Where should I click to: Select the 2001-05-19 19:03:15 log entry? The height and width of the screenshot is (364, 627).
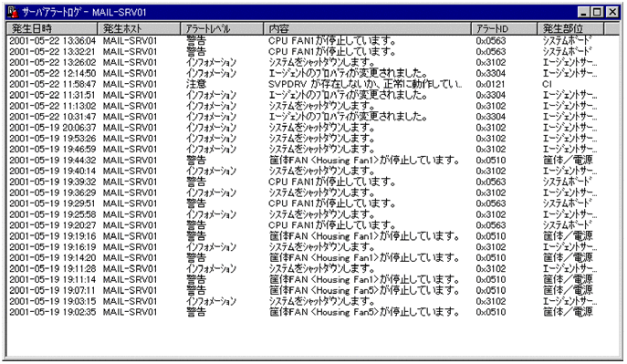tap(312, 301)
